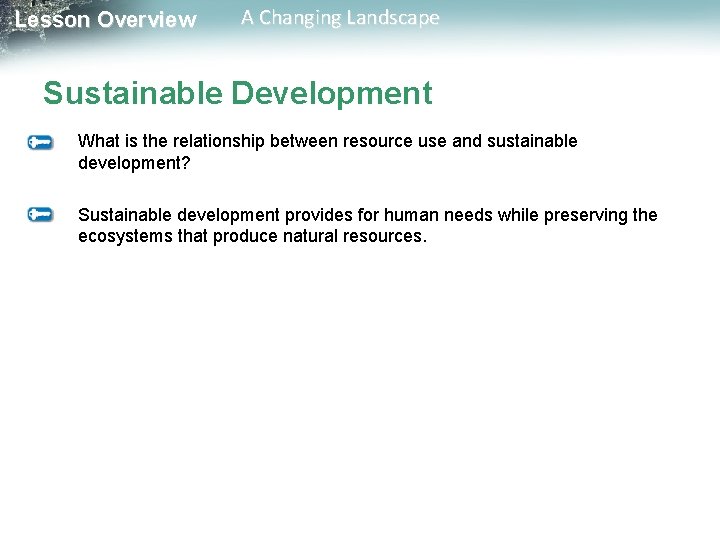The image size is (720, 540).
Task: Click the 'A Changing Landscape' header title
Action: tap(340, 18)
